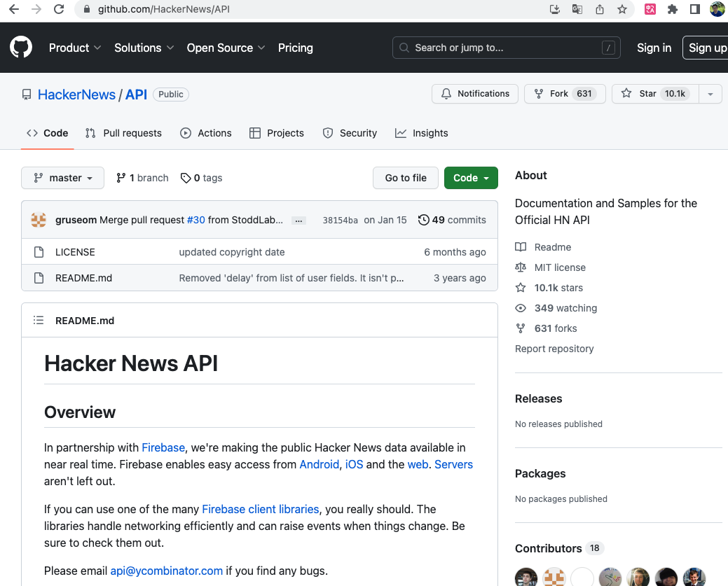Click the browser address bar URL
The width and height of the screenshot is (728, 586).
tap(163, 9)
